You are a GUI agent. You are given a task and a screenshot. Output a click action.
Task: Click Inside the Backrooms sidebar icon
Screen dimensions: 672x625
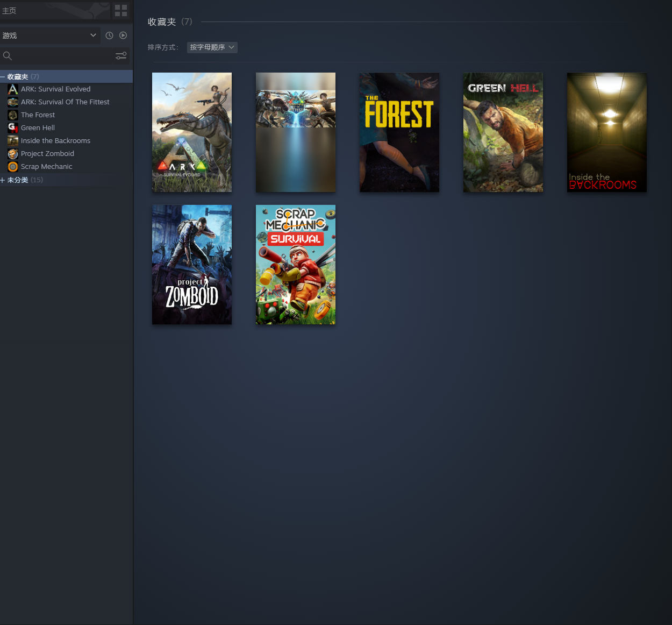(x=13, y=141)
